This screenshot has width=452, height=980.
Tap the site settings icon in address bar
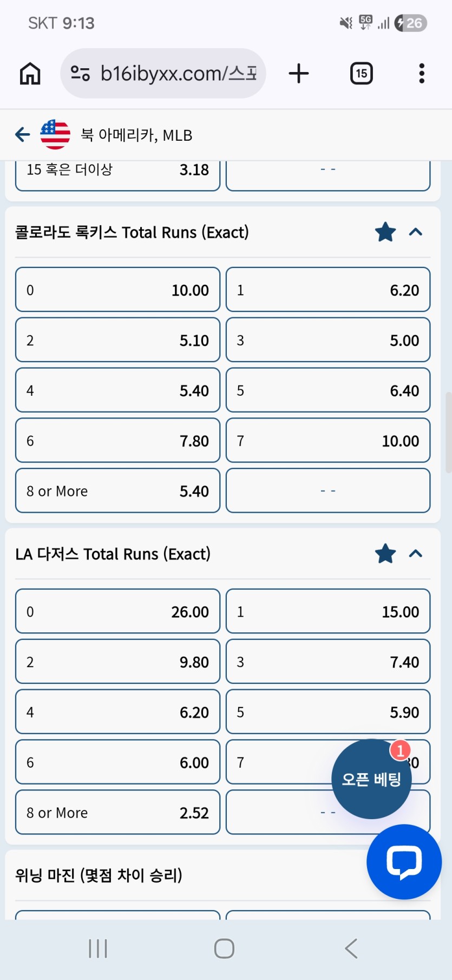81,74
